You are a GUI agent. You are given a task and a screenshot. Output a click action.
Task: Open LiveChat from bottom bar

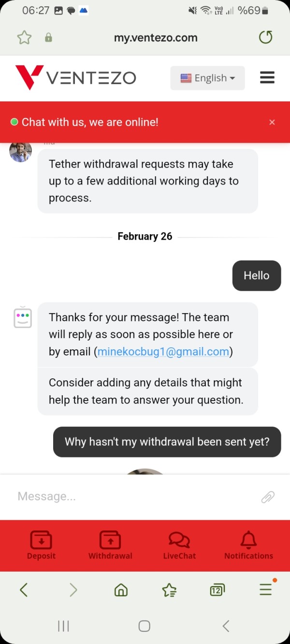tap(179, 545)
